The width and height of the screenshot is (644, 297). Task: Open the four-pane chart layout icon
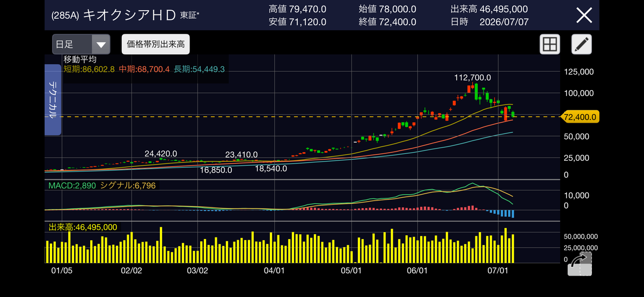coord(550,44)
